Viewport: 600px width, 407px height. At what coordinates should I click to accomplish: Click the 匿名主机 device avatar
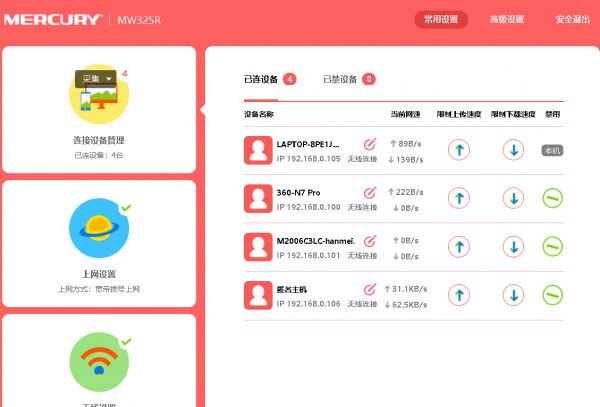tap(258, 295)
